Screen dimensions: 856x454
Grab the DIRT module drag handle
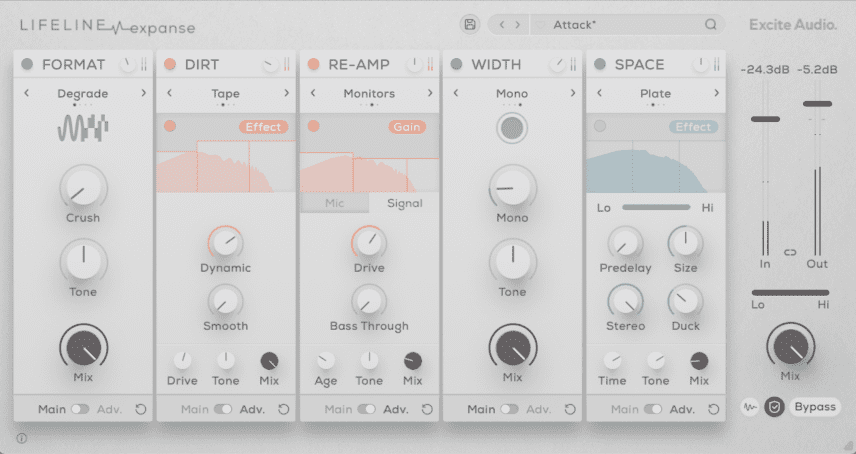coord(287,64)
